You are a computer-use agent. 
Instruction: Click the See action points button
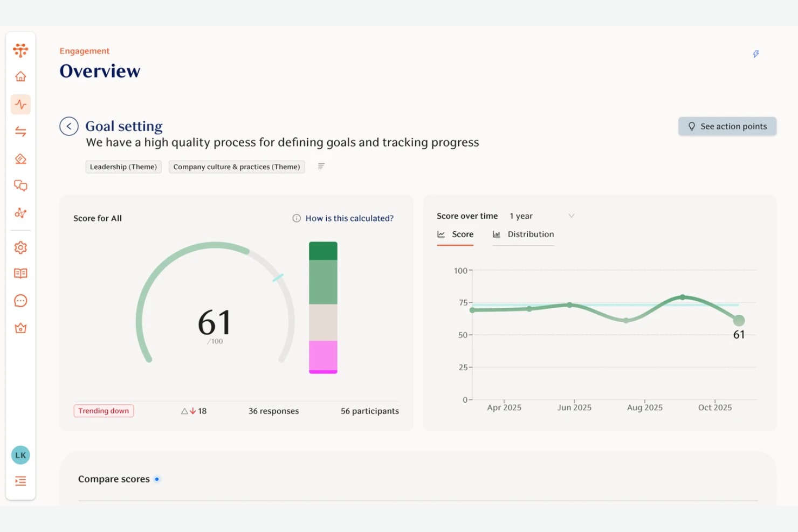pos(727,126)
